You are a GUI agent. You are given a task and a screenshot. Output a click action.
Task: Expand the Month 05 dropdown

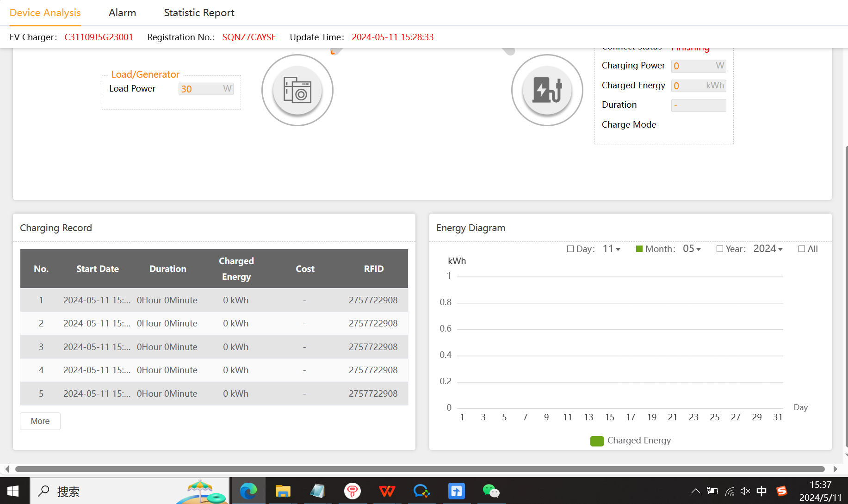[692, 249]
